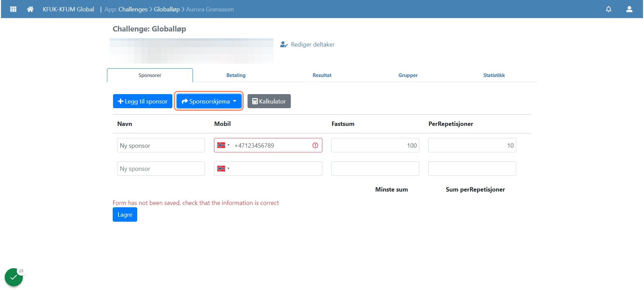Click the empty second row phone field
This screenshot has height=290, width=644.
(268, 168)
